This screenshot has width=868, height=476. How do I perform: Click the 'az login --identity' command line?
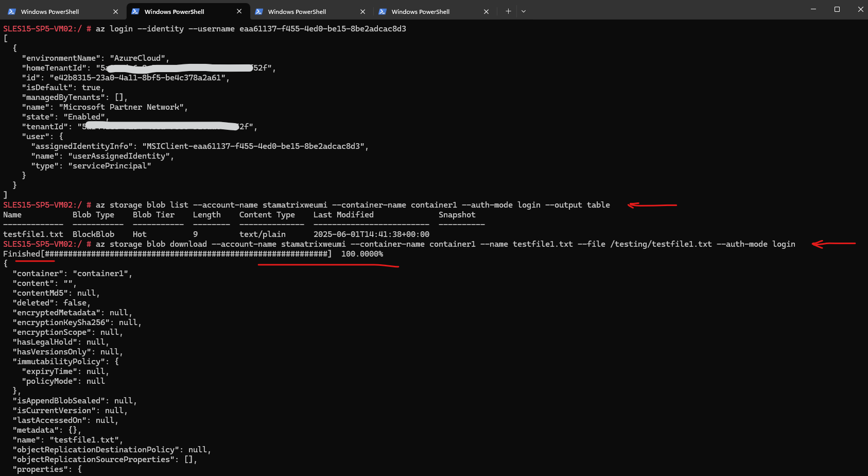[x=251, y=29]
